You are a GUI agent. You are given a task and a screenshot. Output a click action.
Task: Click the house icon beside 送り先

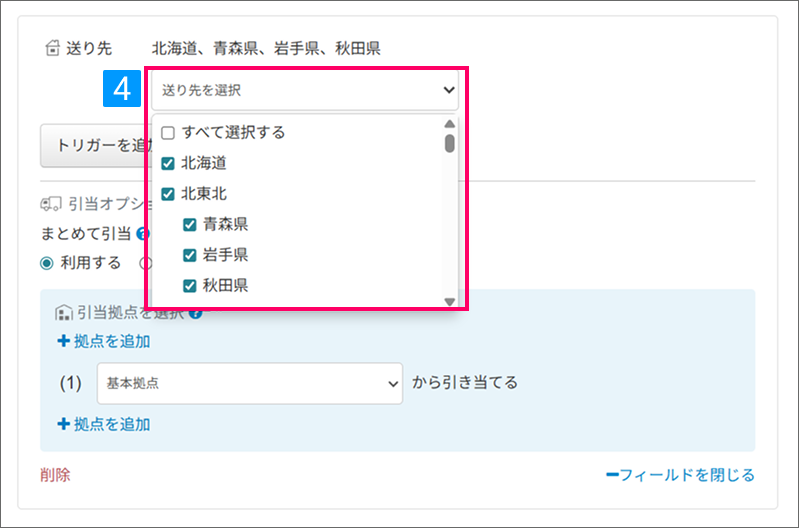pyautogui.click(x=53, y=48)
